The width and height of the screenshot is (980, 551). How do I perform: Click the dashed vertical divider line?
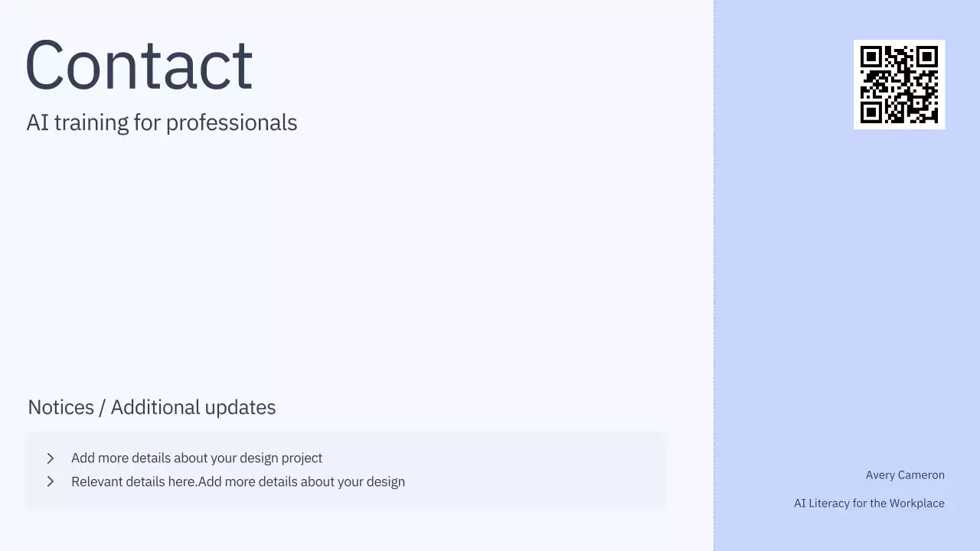[714, 275]
